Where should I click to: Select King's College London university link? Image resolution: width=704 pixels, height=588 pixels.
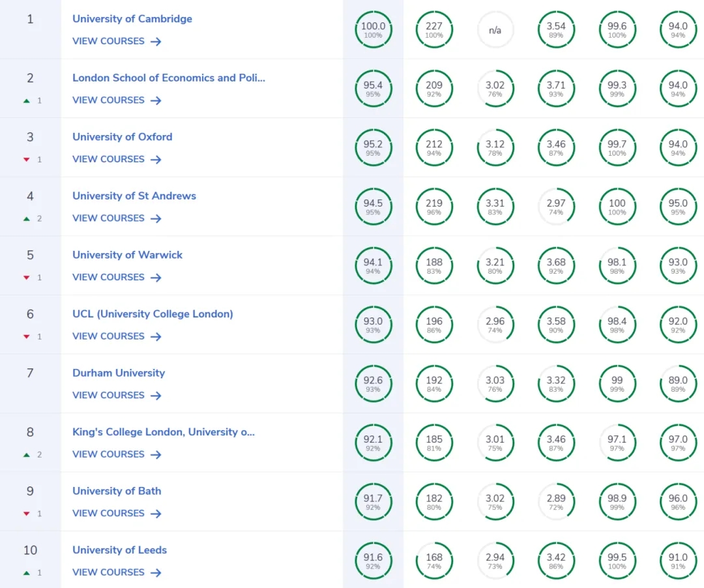pyautogui.click(x=164, y=432)
